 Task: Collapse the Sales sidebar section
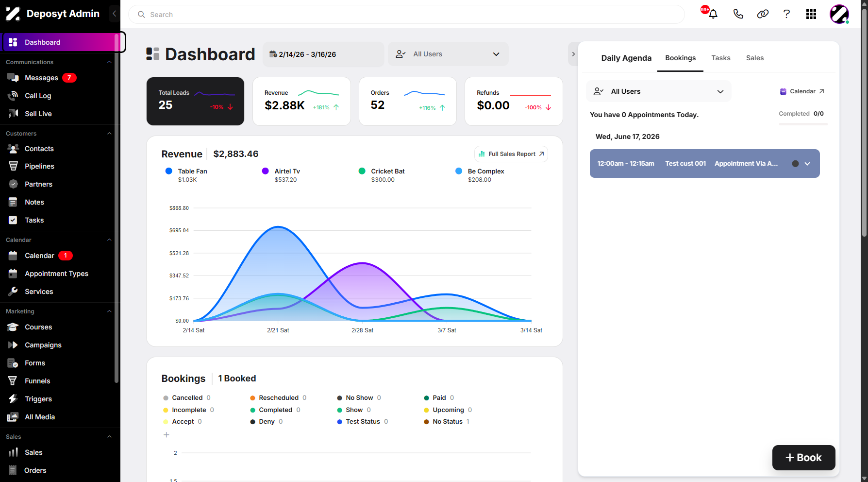pyautogui.click(x=109, y=437)
